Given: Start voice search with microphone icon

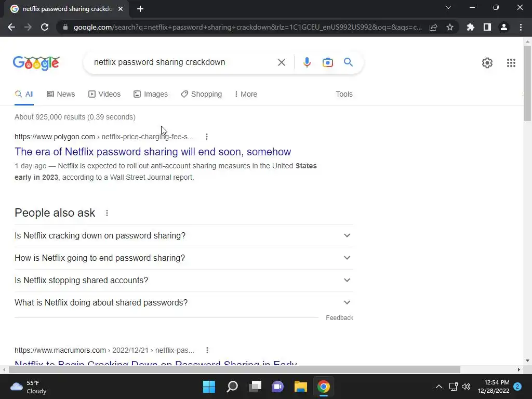Looking at the screenshot, I should 307,62.
